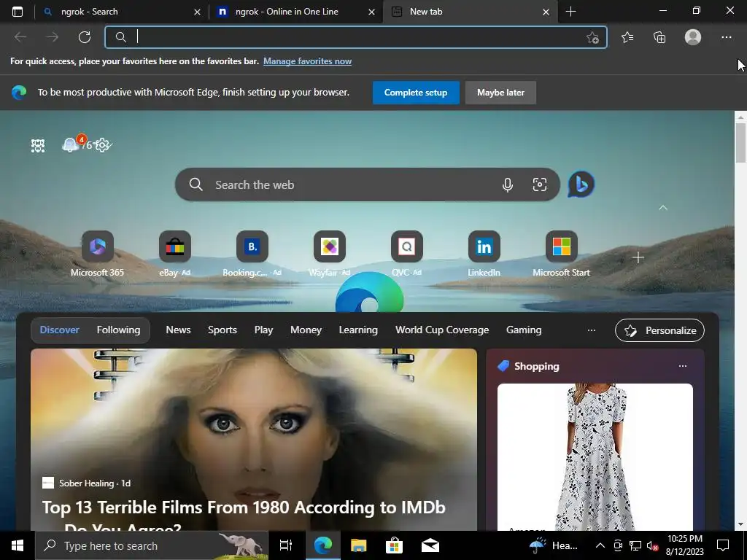This screenshot has width=747, height=560.
Task: Open the Play category
Action: click(263, 330)
